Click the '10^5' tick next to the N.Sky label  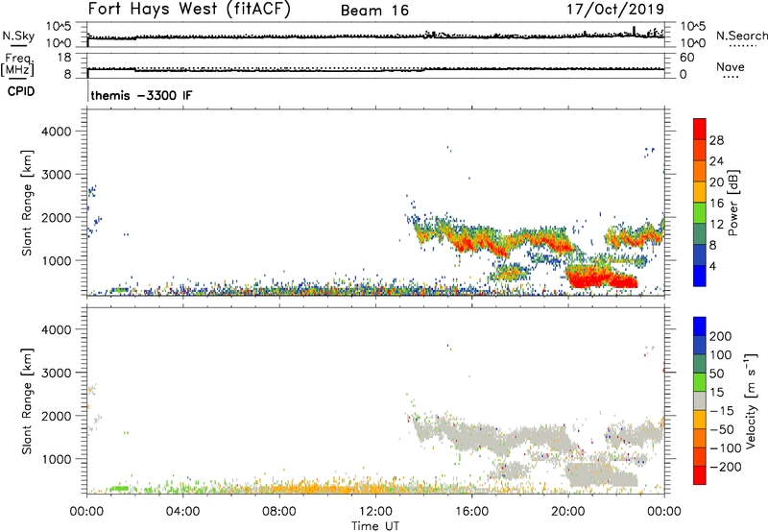[x=59, y=26]
